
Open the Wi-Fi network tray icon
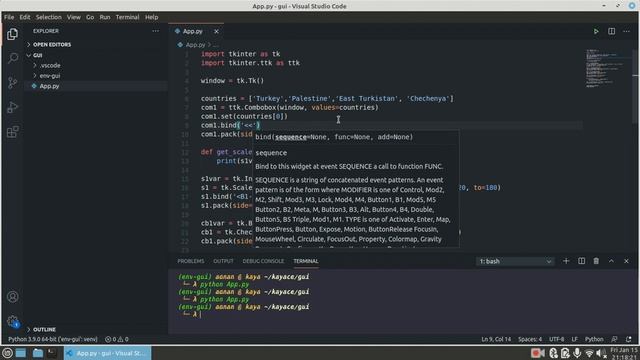pyautogui.click(x=589, y=353)
